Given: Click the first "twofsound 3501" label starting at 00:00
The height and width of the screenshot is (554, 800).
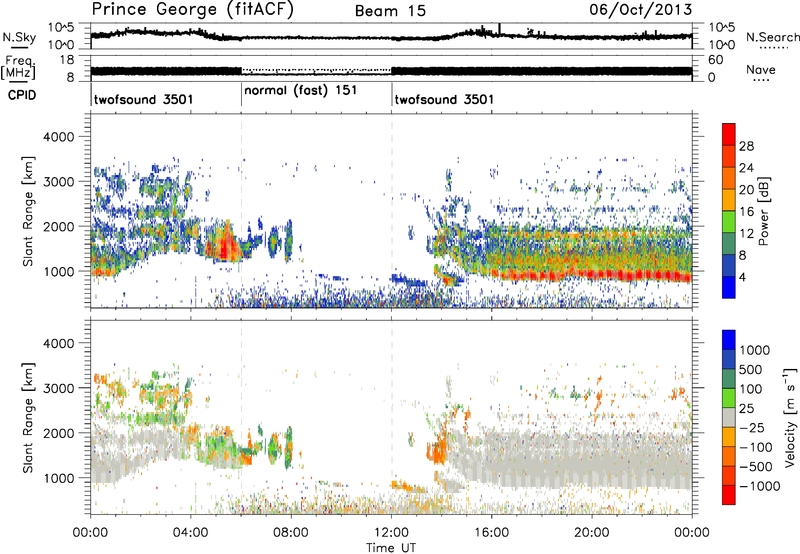Looking at the screenshot, I should point(143,99).
